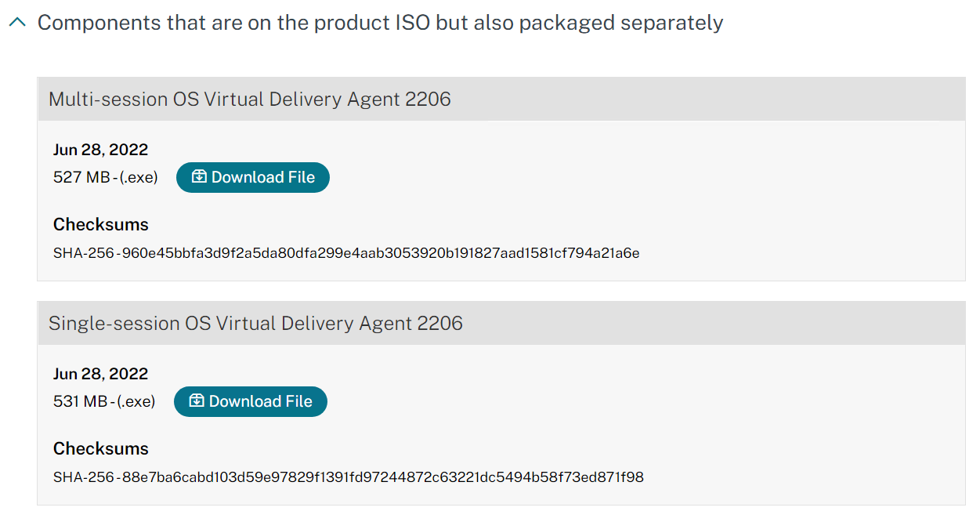Click the (.exe) label beside 527 MB
This screenshot has height=511, width=980.
pyautogui.click(x=139, y=178)
